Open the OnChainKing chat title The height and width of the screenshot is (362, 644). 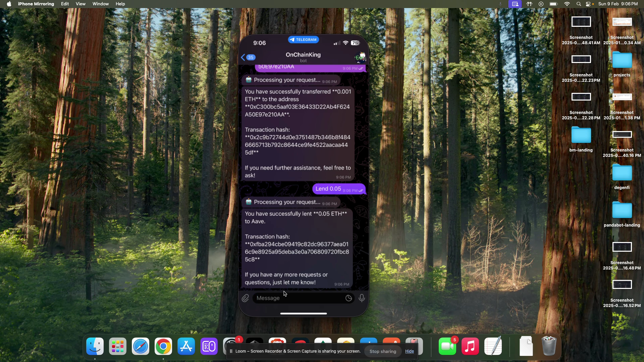[x=303, y=55]
